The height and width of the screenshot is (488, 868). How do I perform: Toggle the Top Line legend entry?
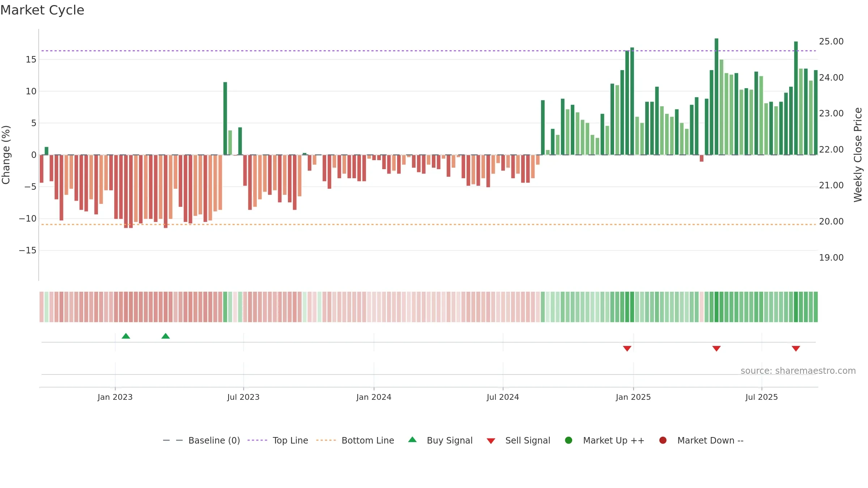(278, 440)
